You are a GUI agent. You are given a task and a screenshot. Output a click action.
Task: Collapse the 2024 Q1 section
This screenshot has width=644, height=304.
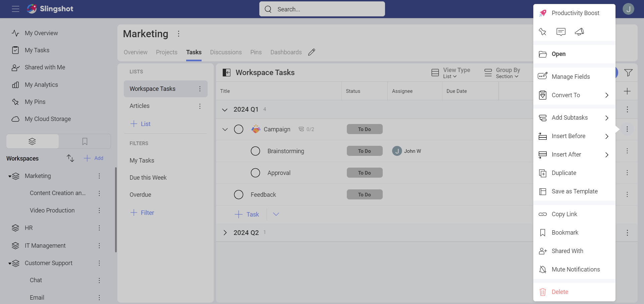pyautogui.click(x=225, y=110)
